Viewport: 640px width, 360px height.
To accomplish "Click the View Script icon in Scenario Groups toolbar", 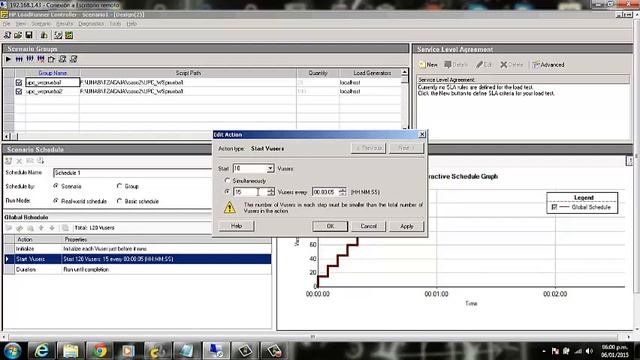I will [x=73, y=60].
